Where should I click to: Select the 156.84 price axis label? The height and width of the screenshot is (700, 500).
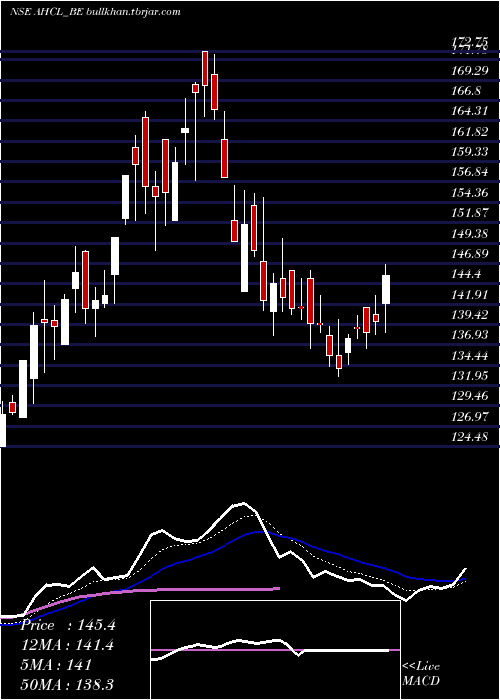(x=469, y=172)
